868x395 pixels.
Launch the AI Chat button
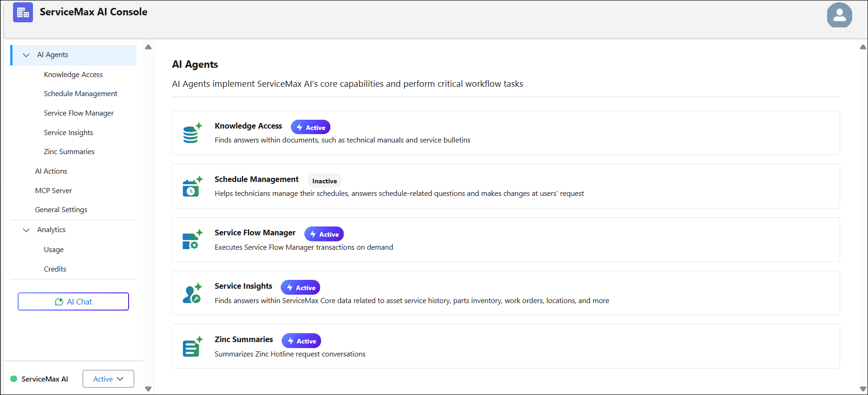[x=73, y=301]
